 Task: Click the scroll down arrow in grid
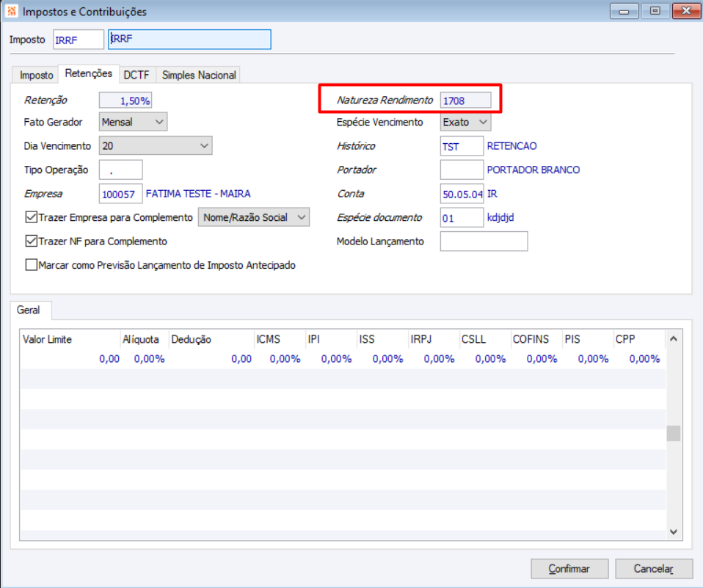[674, 532]
